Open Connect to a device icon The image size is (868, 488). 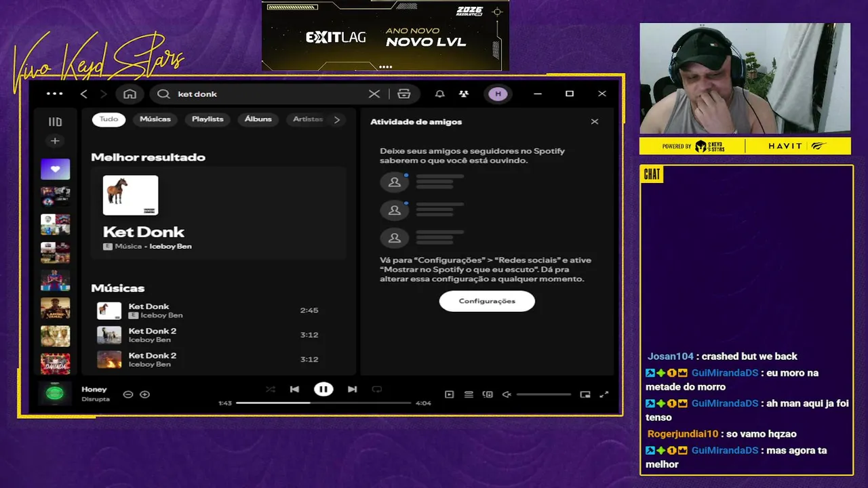(x=487, y=394)
